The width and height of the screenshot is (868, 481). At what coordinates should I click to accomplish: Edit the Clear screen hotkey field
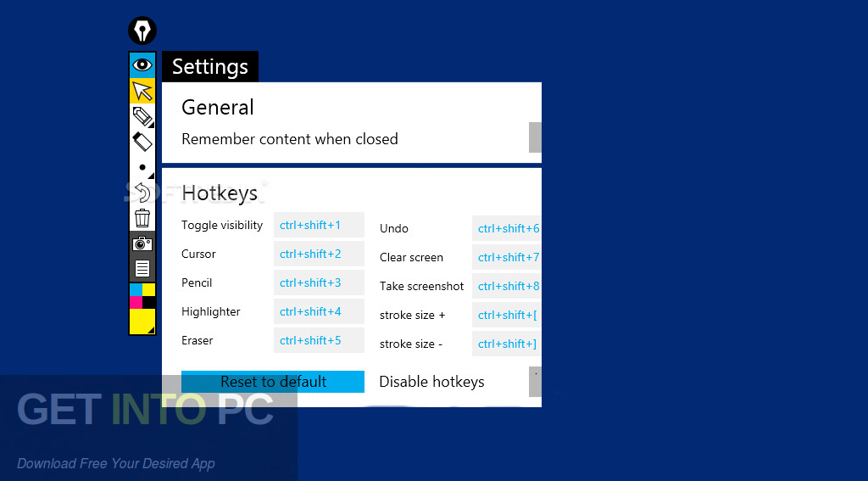click(x=507, y=257)
